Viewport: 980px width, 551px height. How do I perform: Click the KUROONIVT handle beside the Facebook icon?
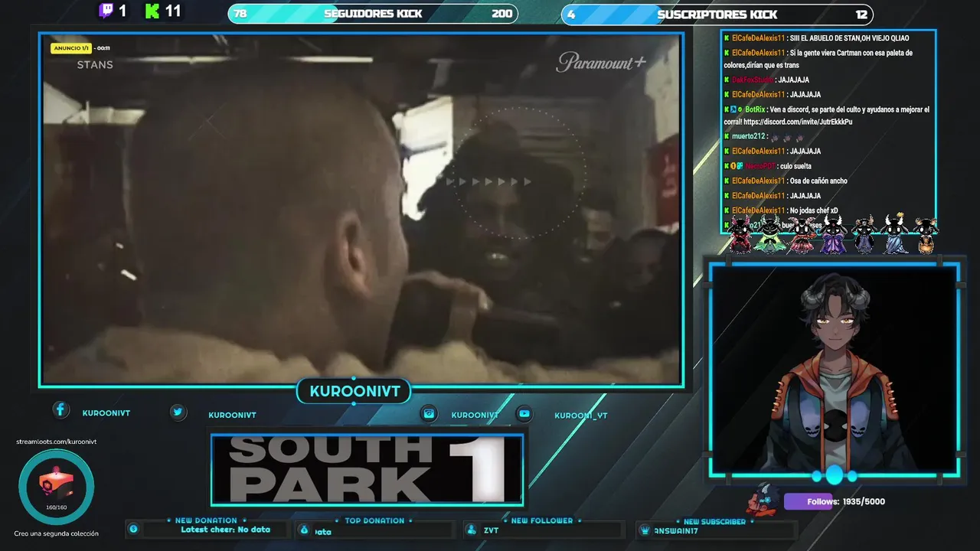click(x=106, y=413)
